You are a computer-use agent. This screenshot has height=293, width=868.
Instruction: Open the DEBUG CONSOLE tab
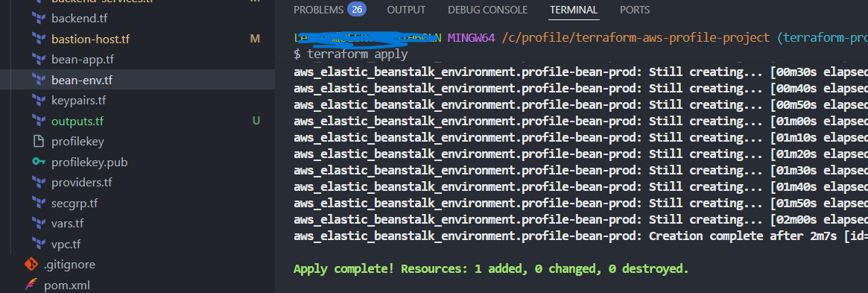tap(488, 10)
